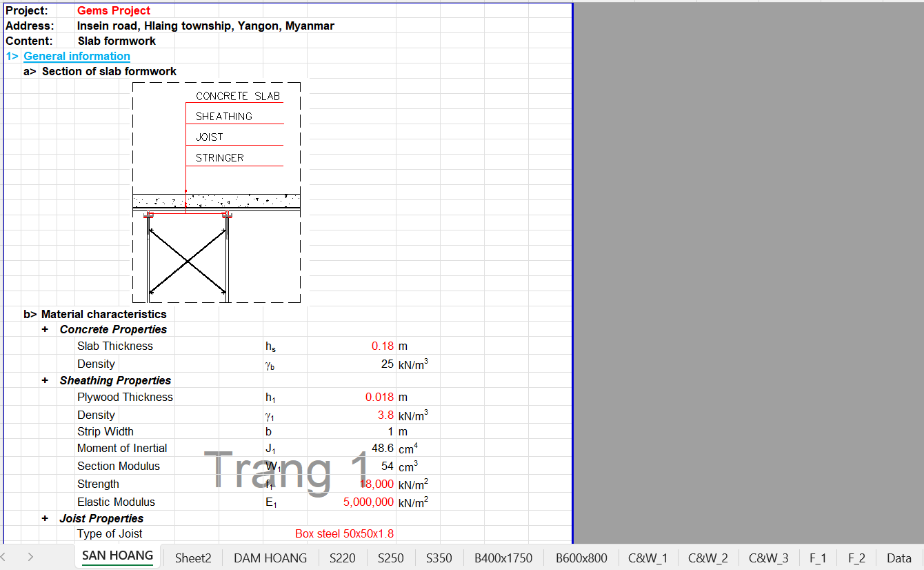This screenshot has width=924, height=570.
Task: Go to the S250 sheet tab
Action: pos(391,558)
